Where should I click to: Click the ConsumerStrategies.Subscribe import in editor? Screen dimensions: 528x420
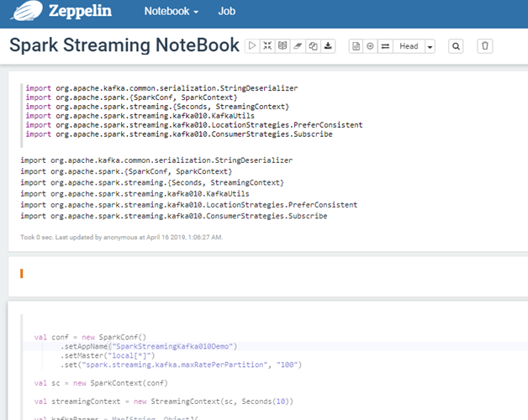coord(179,134)
